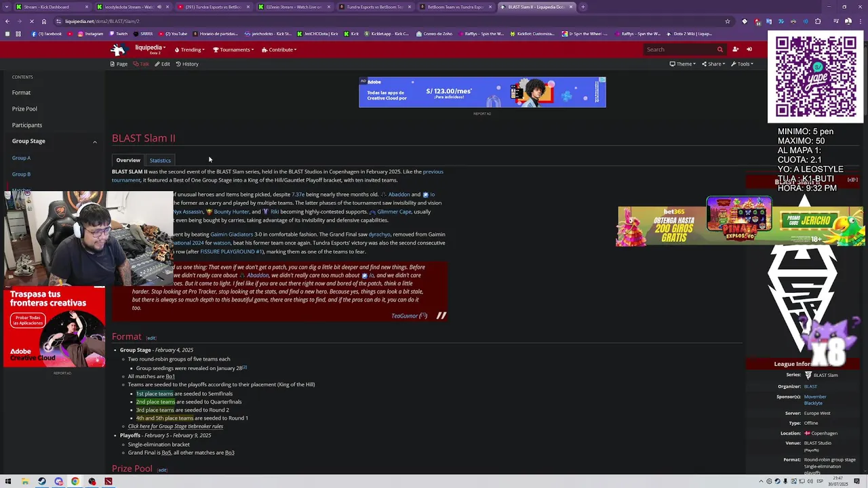Viewport: 868px width, 488px height.
Task: Collapse the Group Stage contents section
Action: 95,142
